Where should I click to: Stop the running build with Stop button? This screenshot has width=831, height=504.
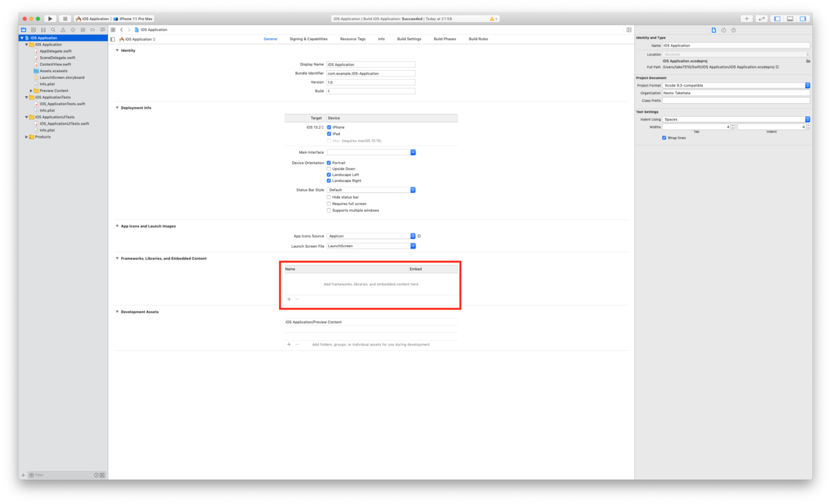pos(65,19)
